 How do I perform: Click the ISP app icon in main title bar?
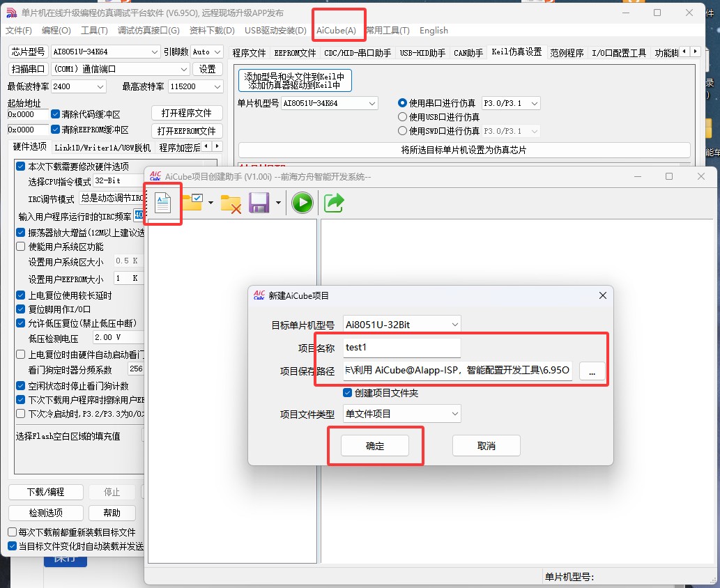[11, 13]
